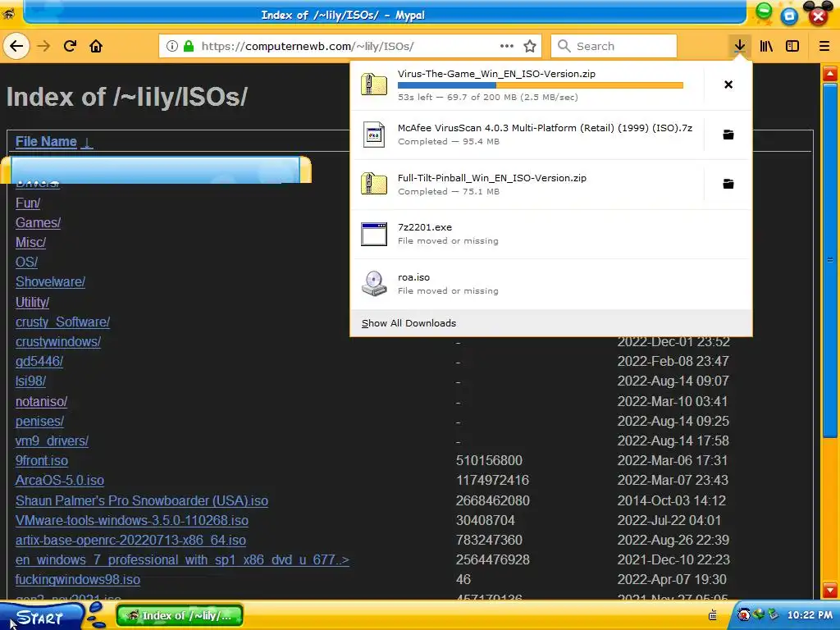Open the Fun/ directory
Screen dimensions: 840x630
click(x=28, y=203)
